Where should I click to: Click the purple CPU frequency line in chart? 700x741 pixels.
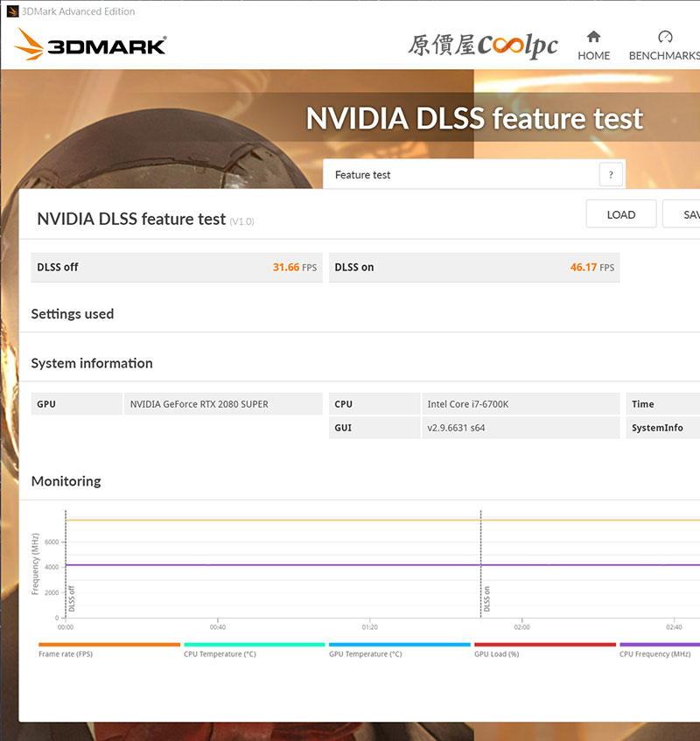[x=383, y=565]
